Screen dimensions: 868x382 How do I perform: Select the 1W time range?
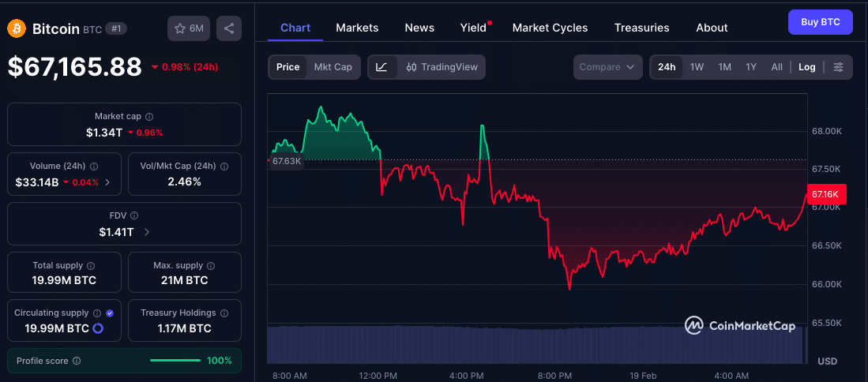click(697, 67)
